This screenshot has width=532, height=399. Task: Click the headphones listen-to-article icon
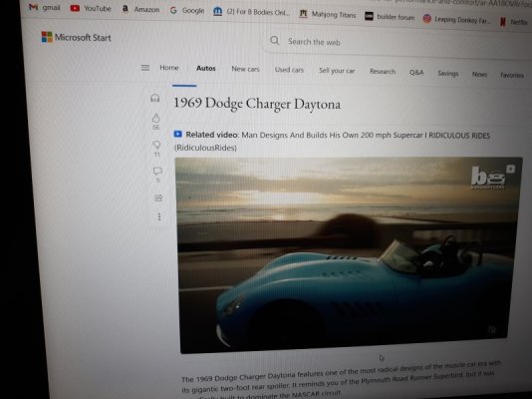(155, 99)
